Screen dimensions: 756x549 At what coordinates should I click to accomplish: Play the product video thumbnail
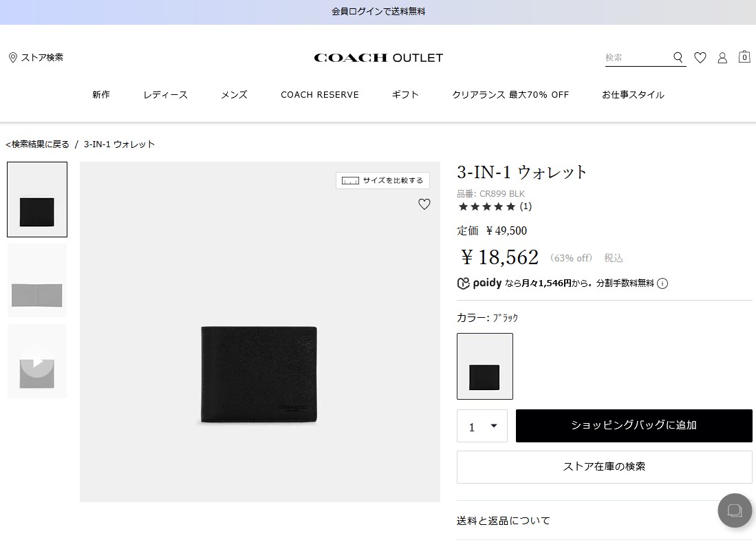tap(37, 361)
